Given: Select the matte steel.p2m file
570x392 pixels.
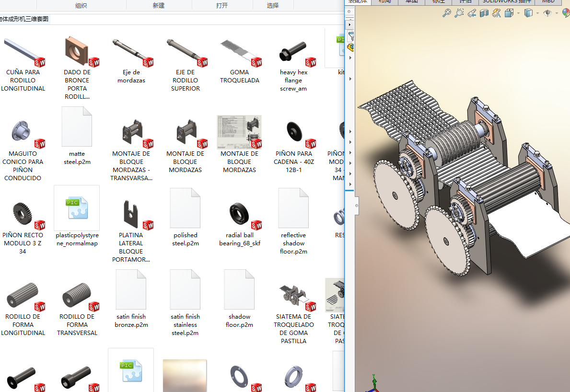Looking at the screenshot, I should click(77, 136).
